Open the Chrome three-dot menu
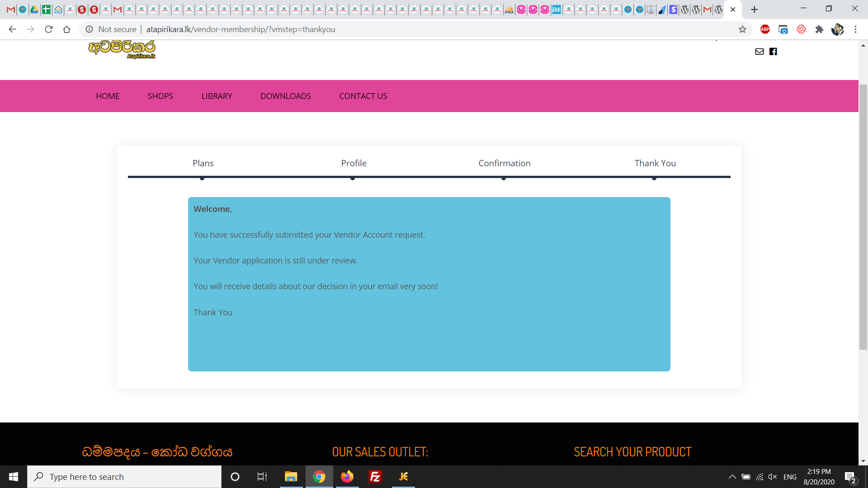 (x=855, y=29)
